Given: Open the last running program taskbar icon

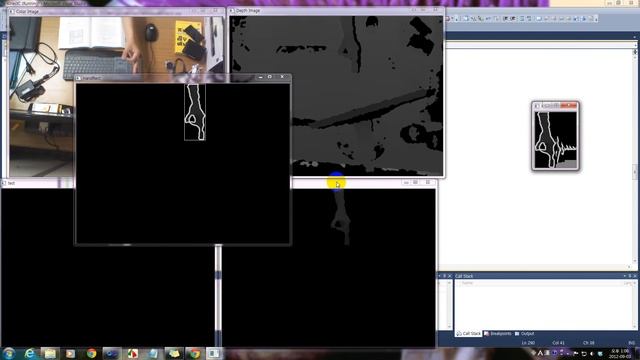Looking at the screenshot, I should (x=213, y=353).
